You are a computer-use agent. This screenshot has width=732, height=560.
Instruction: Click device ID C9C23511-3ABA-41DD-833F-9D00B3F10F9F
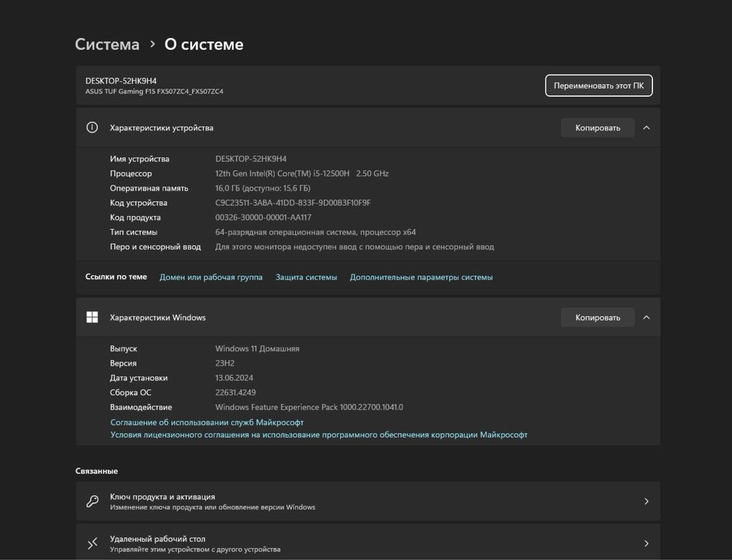[x=293, y=203]
